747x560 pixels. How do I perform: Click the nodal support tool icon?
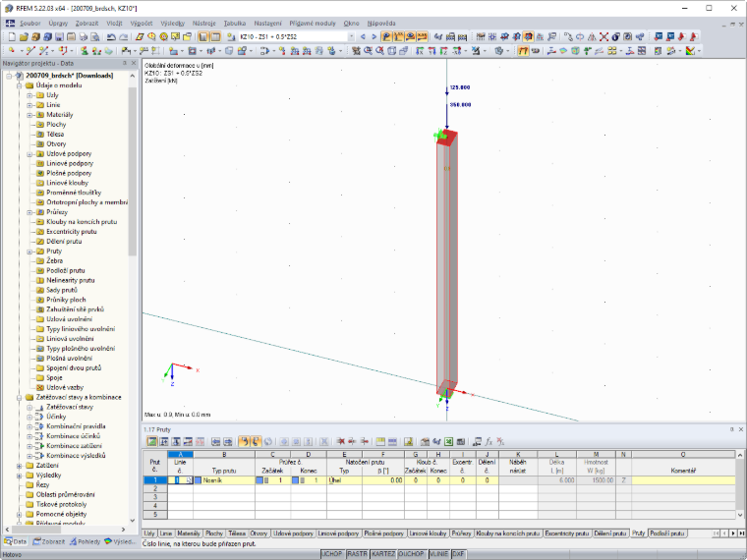point(84,50)
